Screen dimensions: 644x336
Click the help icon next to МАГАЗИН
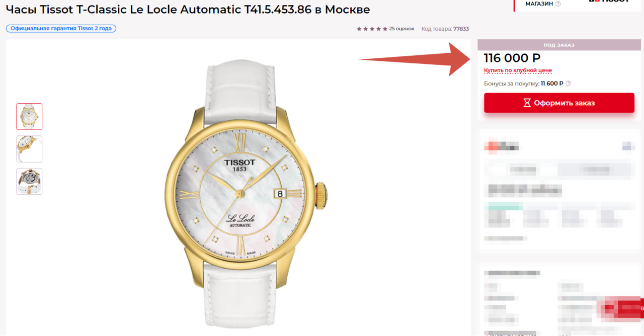(558, 4)
